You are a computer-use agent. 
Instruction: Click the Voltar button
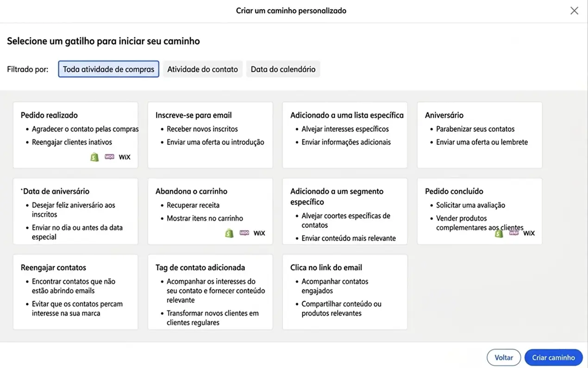504,357
